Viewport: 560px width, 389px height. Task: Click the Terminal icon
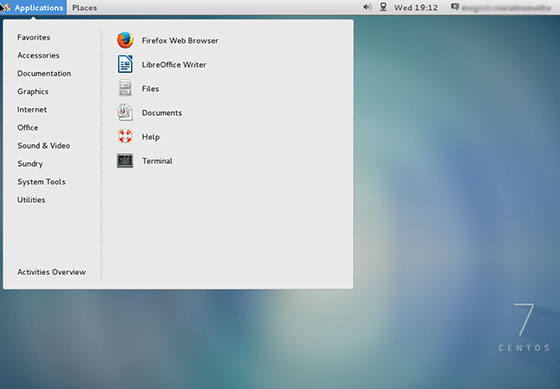[125, 161]
